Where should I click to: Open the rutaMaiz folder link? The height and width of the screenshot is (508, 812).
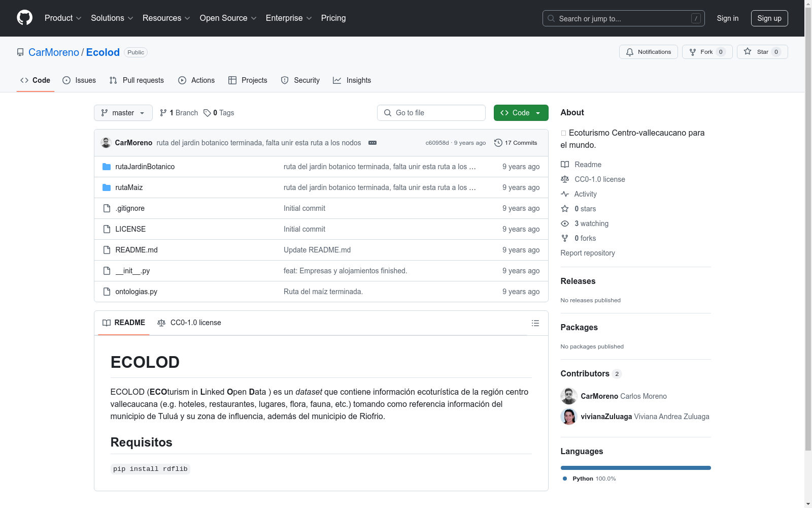pos(129,187)
